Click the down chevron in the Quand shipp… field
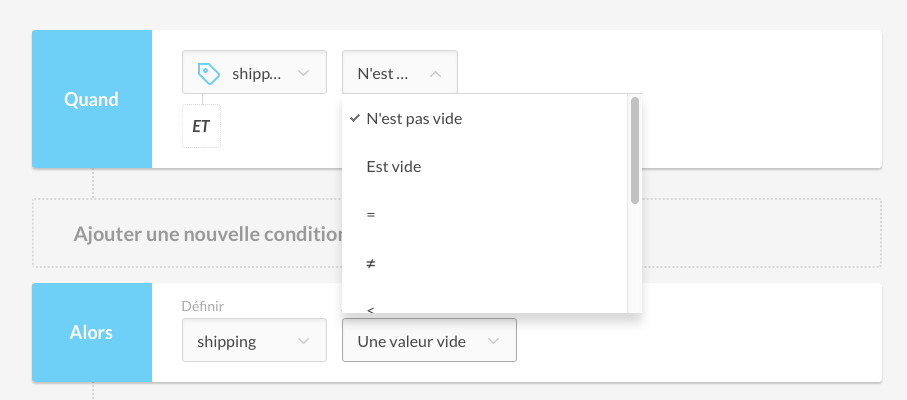Viewport: 907px width, 400px height. point(303,73)
